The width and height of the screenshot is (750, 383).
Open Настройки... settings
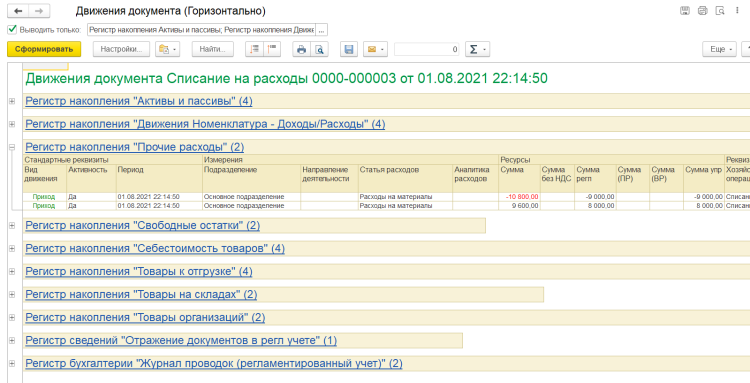[121, 49]
